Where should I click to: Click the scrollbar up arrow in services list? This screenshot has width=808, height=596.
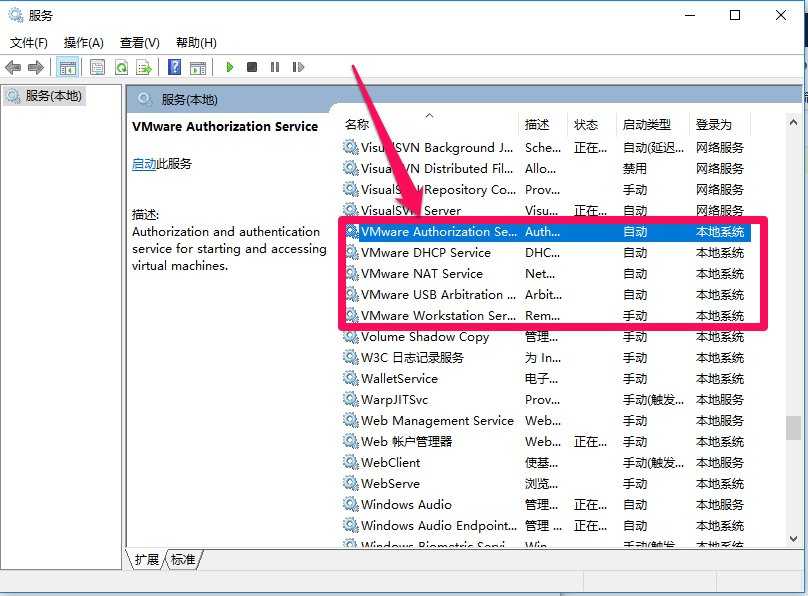coord(793,123)
